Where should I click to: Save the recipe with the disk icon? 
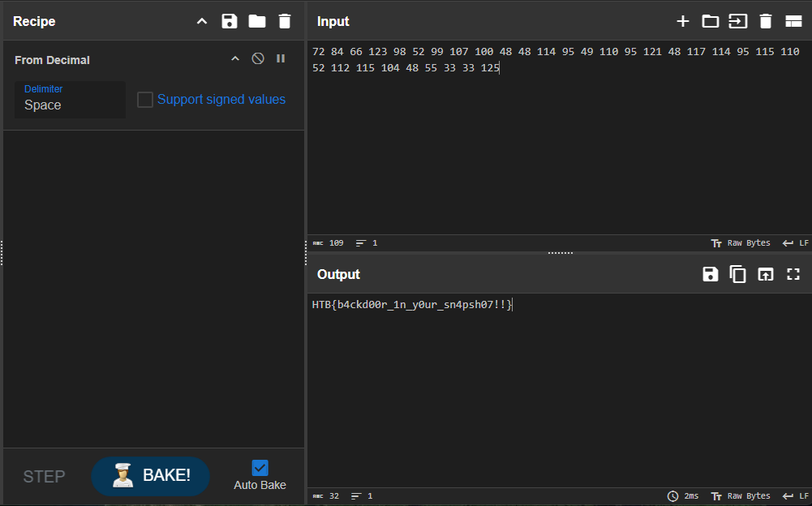coord(230,21)
